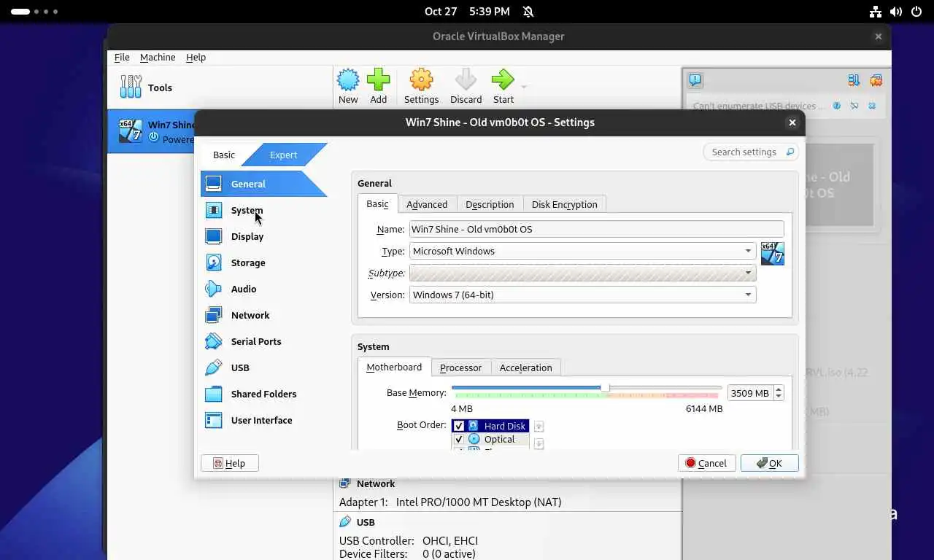Open the General settings category
Viewport: 934px width, 560px height.
click(x=263, y=184)
